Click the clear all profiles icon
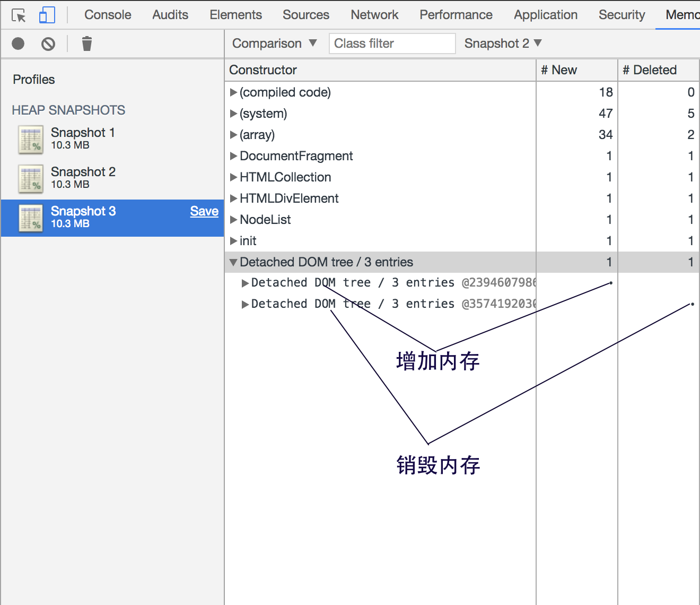Image resolution: width=700 pixels, height=605 pixels. pos(48,44)
